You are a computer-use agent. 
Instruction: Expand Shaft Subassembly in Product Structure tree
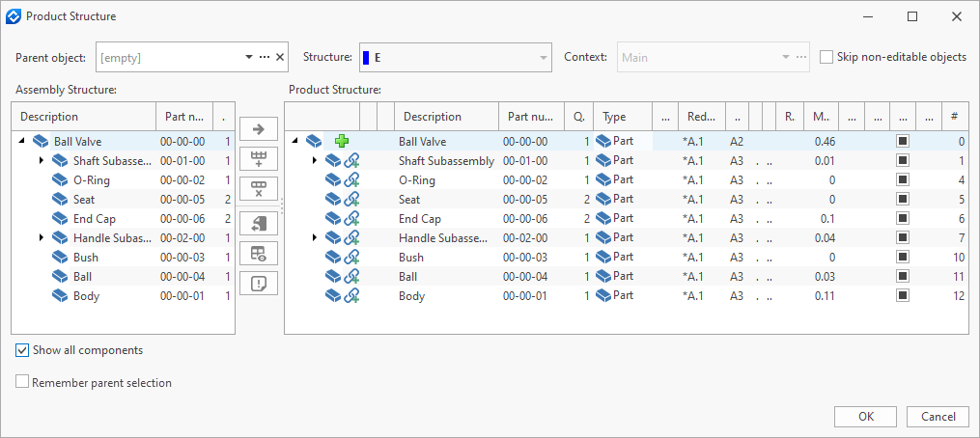(x=315, y=160)
